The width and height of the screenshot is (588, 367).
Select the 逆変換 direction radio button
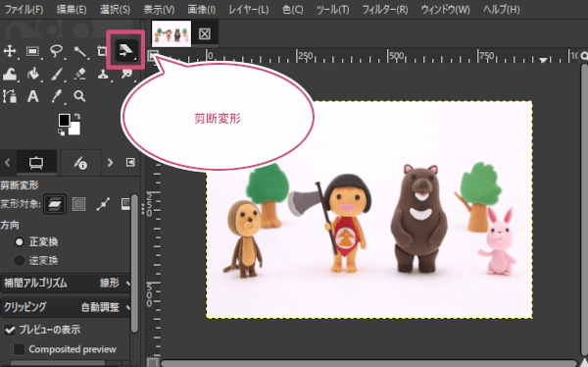[x=20, y=260]
